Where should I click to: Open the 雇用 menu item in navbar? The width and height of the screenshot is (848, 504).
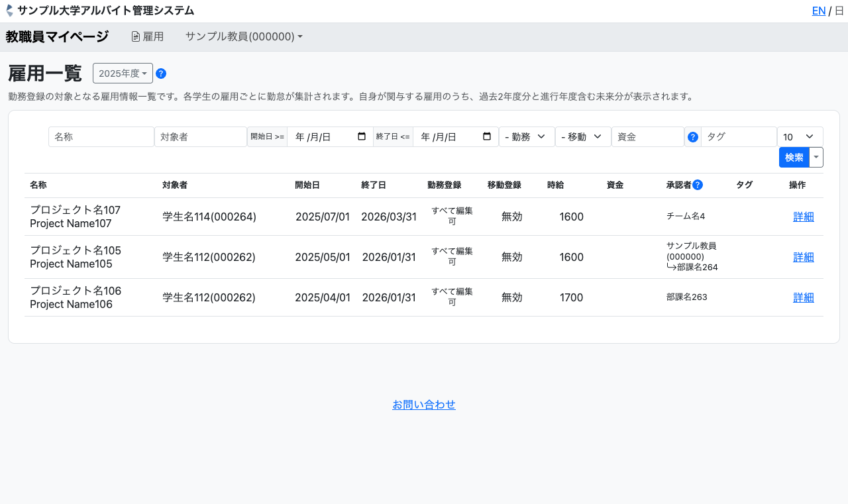point(147,37)
